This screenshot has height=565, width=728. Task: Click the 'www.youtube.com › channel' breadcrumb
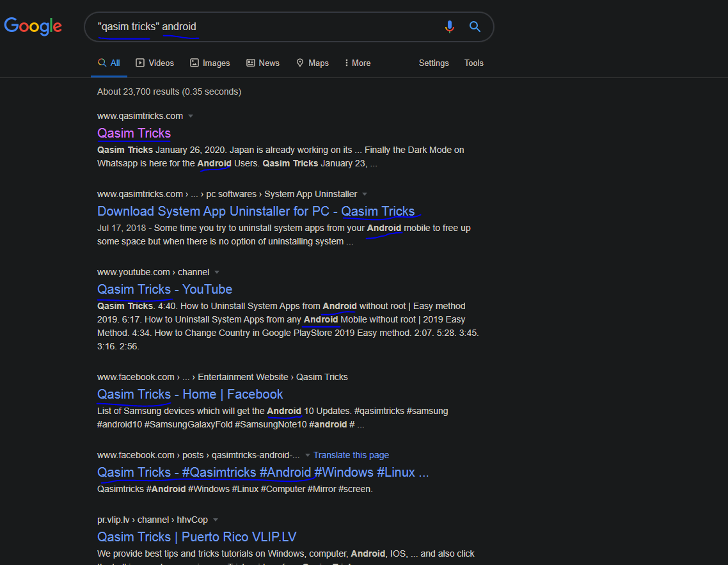pos(154,272)
